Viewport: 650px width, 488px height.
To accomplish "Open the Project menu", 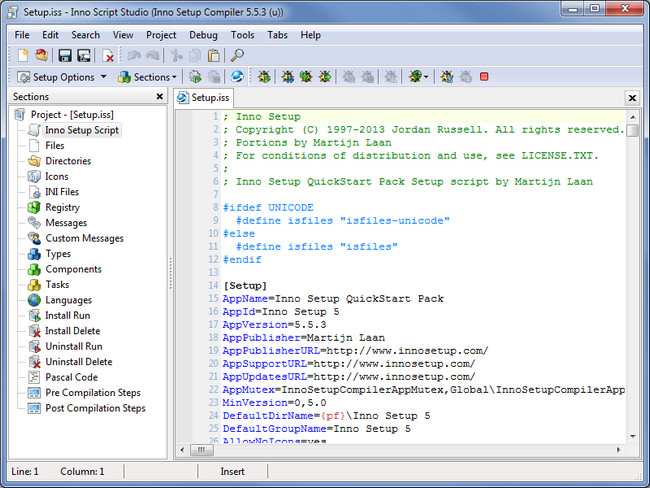I will coord(161,35).
